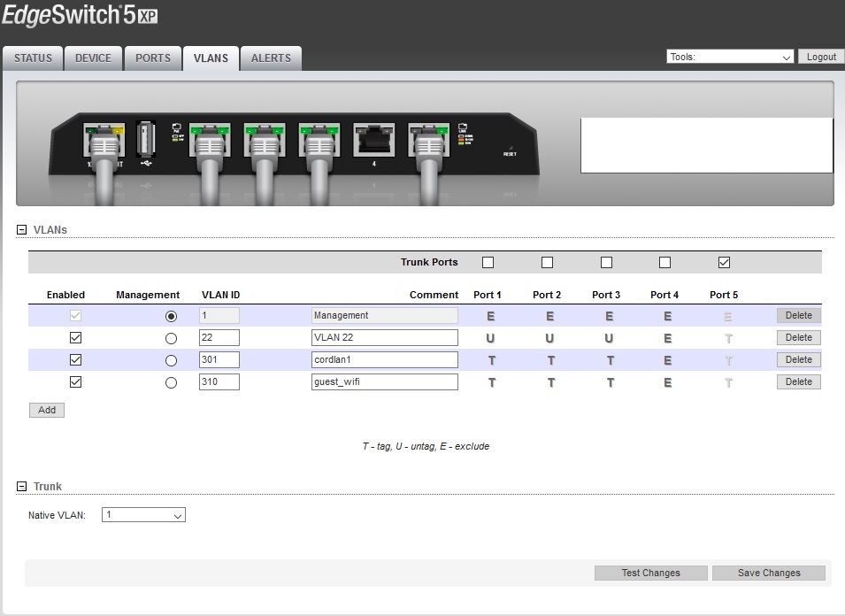The height and width of the screenshot is (616, 845).
Task: Delete the cordlan1 VLAN row
Action: coord(799,359)
